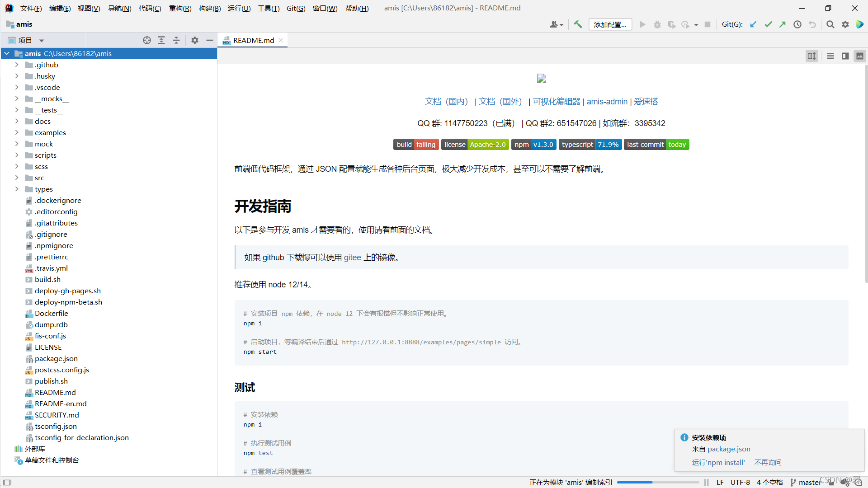868x488 pixels.
Task: Open the Git(G) menu
Action: [296, 8]
